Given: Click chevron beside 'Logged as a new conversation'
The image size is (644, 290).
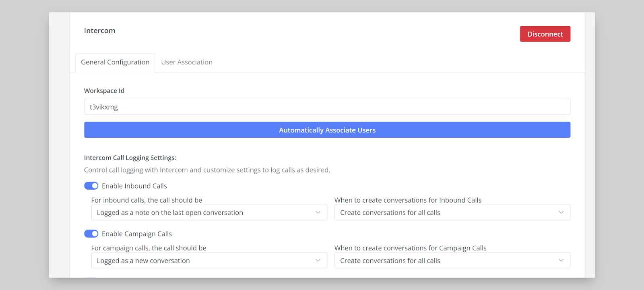Looking at the screenshot, I should pos(318,261).
